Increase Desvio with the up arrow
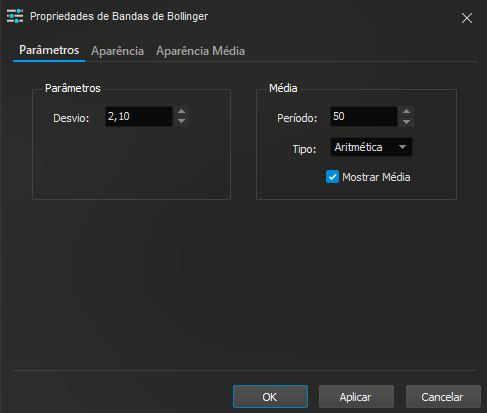This screenshot has height=413, width=487. [x=181, y=111]
